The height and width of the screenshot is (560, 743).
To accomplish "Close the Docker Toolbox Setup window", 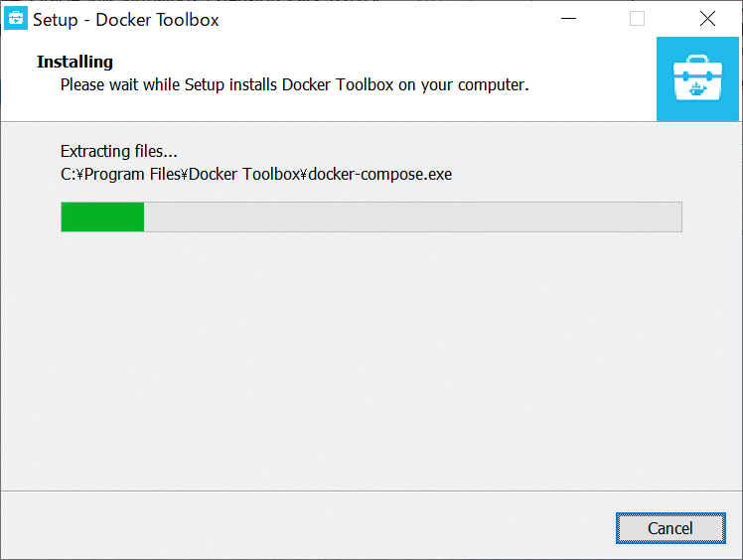I will tap(707, 19).
